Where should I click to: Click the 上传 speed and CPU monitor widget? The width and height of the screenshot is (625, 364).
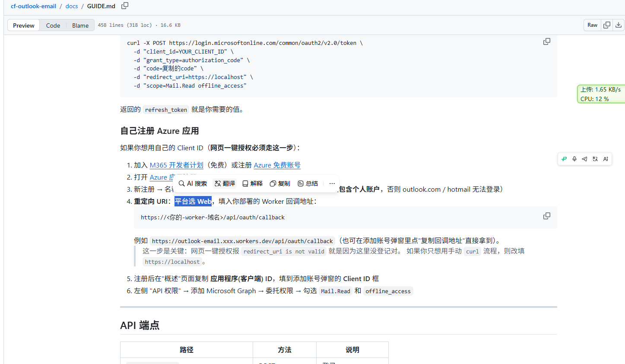pyautogui.click(x=601, y=94)
